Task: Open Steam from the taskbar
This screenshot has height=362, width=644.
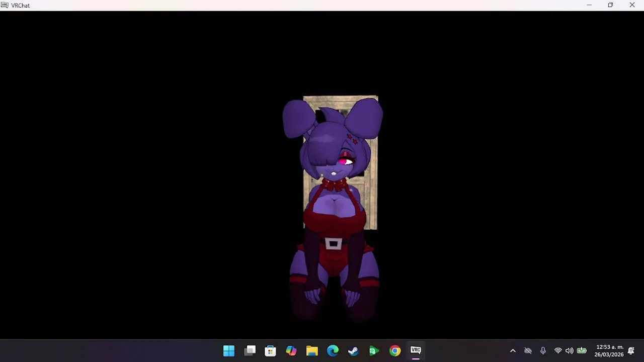Action: [x=353, y=350]
